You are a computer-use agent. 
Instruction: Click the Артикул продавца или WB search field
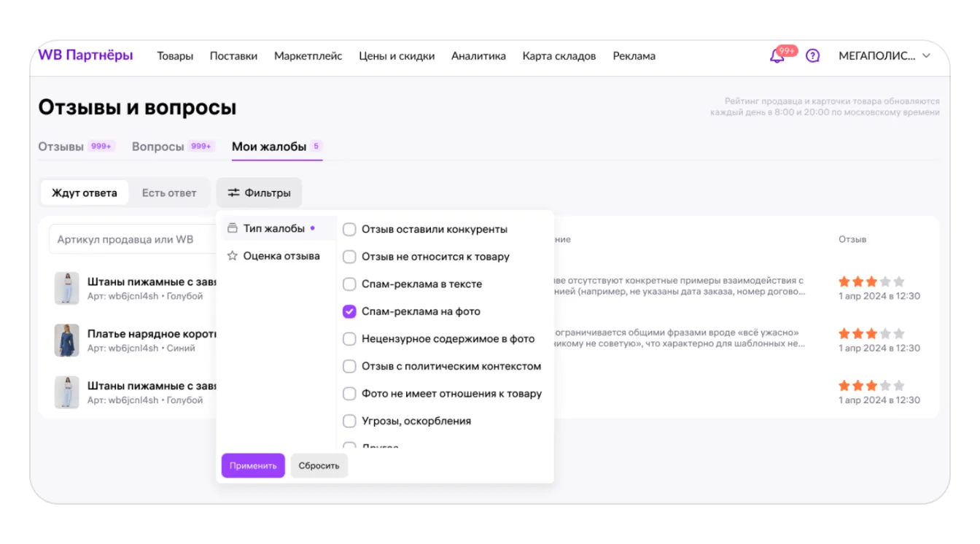coord(131,239)
